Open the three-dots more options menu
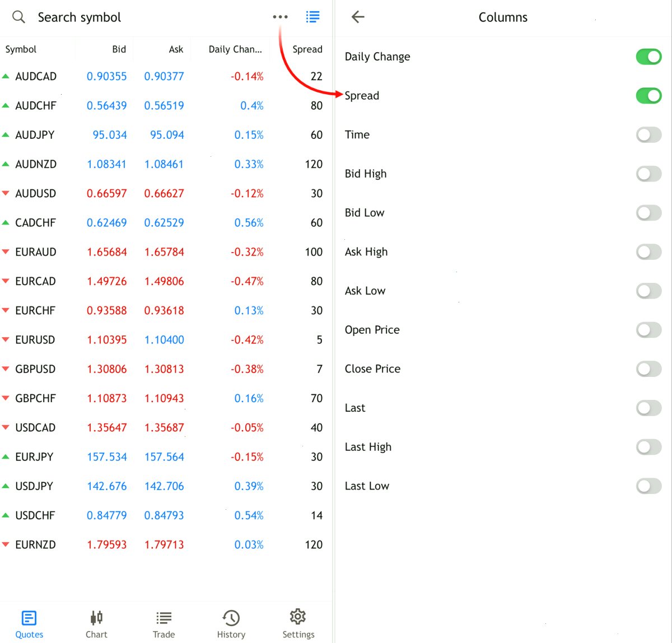This screenshot has width=672, height=643. pos(280,17)
